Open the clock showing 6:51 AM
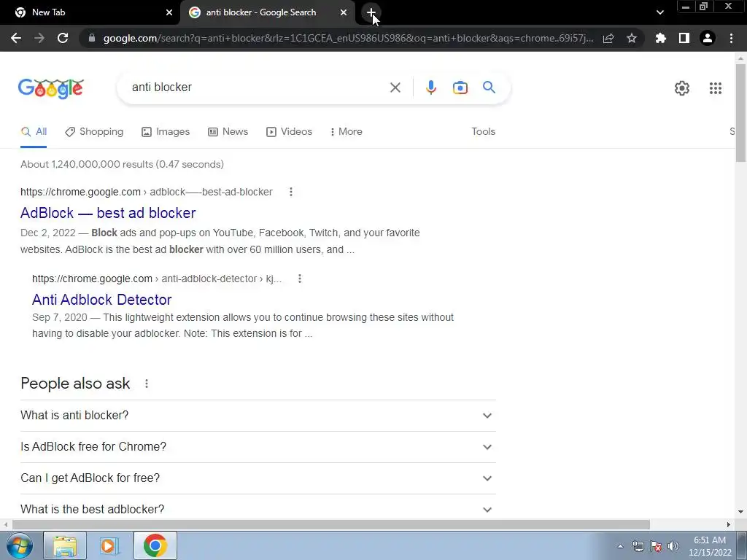The image size is (747, 560). [709, 545]
